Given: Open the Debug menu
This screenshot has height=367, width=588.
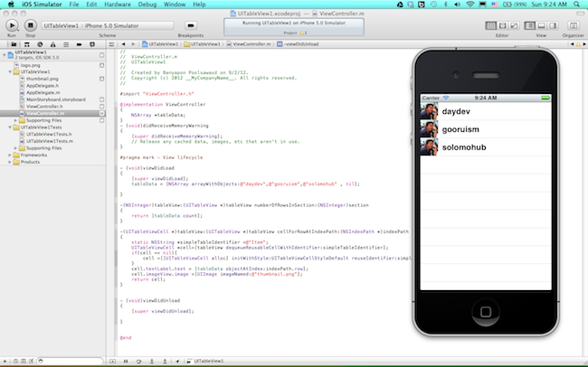Looking at the screenshot, I should 147,5.
